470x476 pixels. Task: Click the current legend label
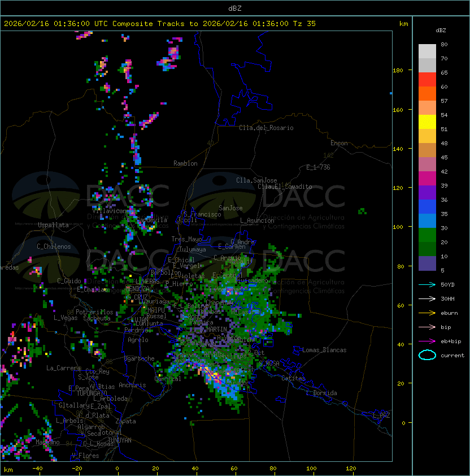[x=452, y=356]
